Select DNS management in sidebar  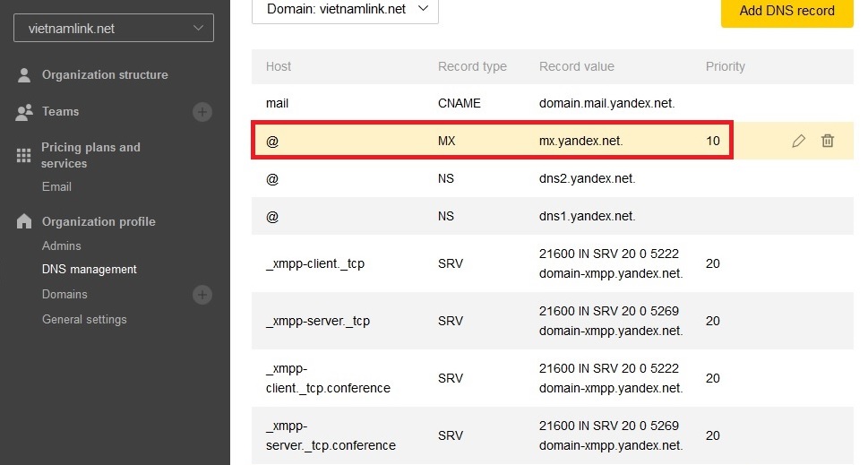pos(89,269)
